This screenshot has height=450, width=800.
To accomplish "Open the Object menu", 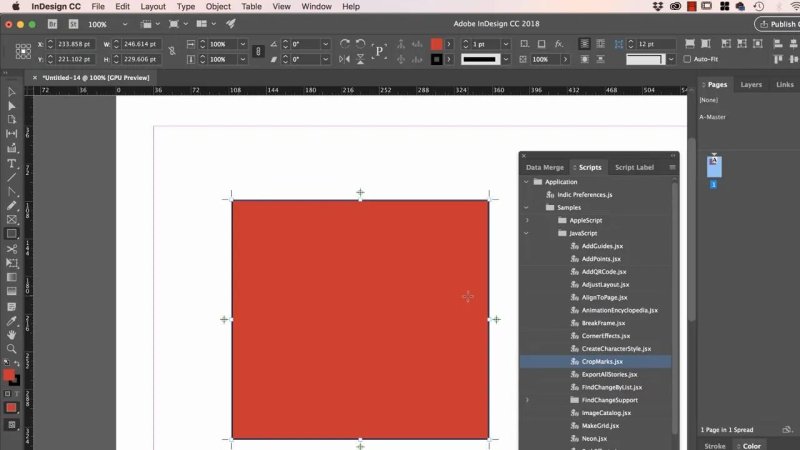I will 218,7.
